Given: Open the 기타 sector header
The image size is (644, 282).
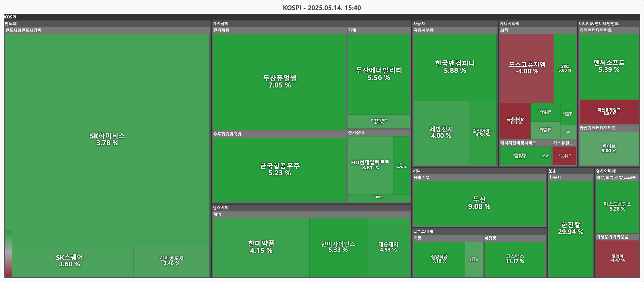Looking at the screenshot, I should pyautogui.click(x=479, y=171).
